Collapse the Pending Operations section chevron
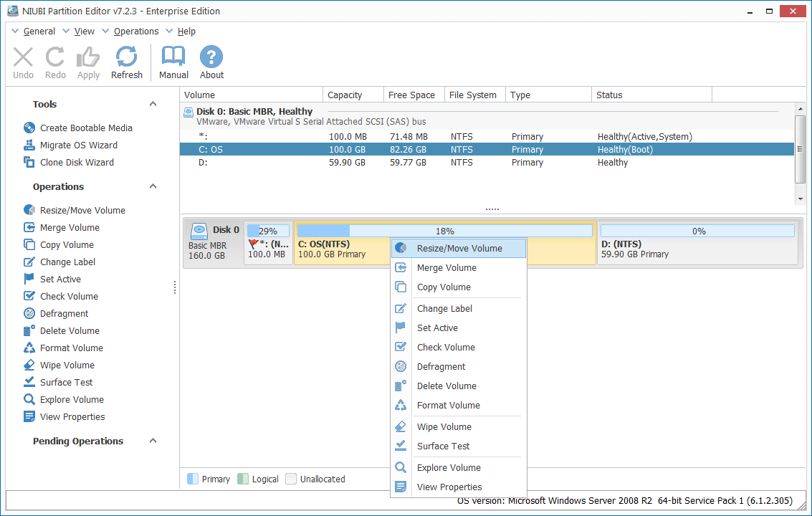The width and height of the screenshot is (812, 516). (153, 440)
